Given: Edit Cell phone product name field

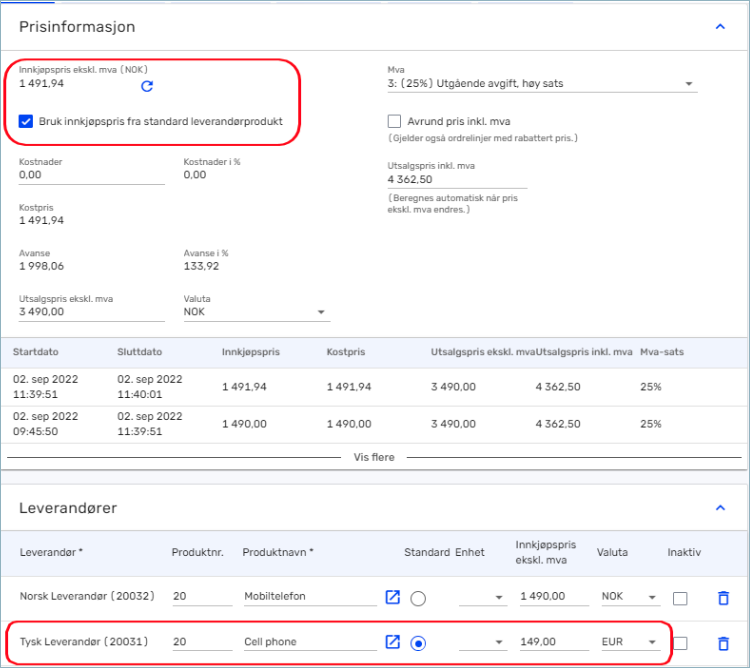Looking at the screenshot, I should [310, 642].
